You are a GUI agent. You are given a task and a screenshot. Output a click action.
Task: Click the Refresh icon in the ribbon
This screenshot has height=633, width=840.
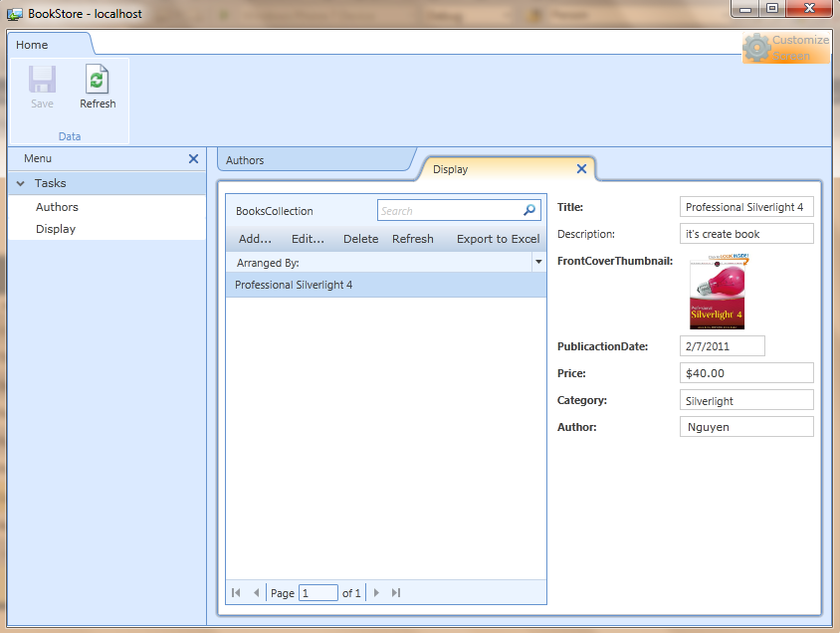pyautogui.click(x=98, y=81)
